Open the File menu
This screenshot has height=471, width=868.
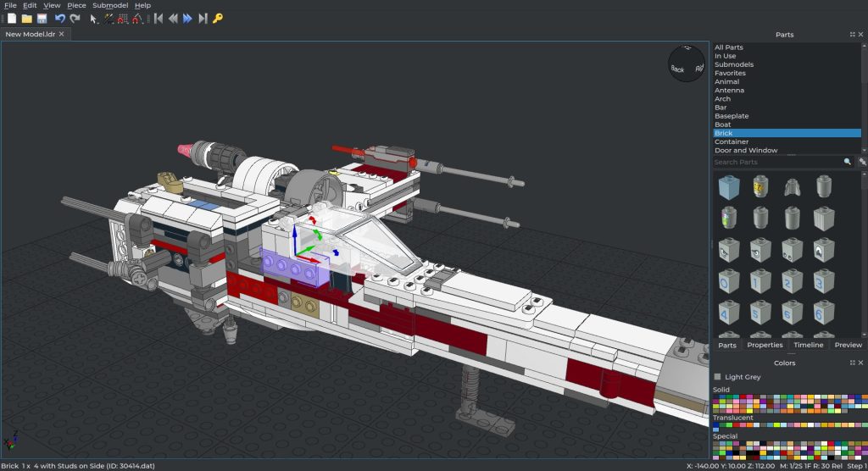(10, 5)
